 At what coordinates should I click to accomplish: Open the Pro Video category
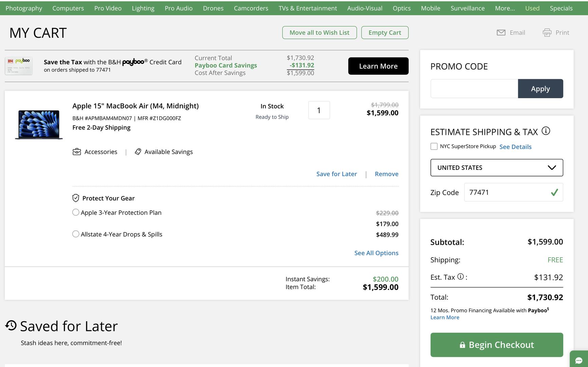click(x=108, y=8)
